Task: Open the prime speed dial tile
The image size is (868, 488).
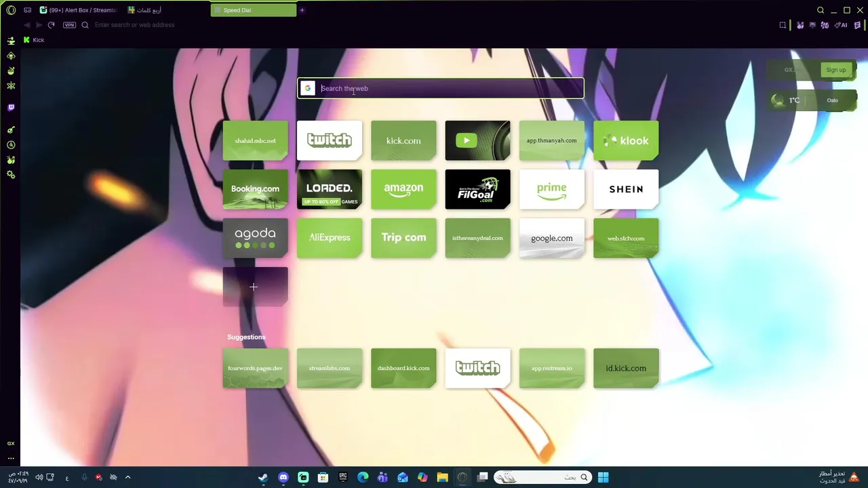Action: tap(551, 189)
